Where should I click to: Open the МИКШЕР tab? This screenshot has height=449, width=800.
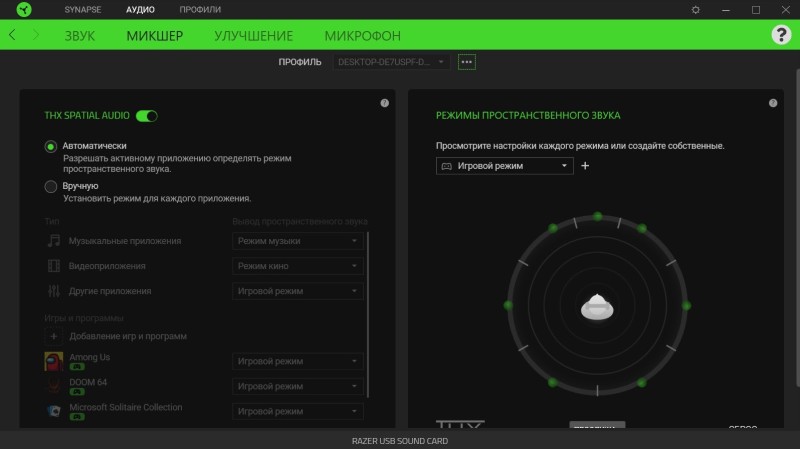tap(155, 36)
